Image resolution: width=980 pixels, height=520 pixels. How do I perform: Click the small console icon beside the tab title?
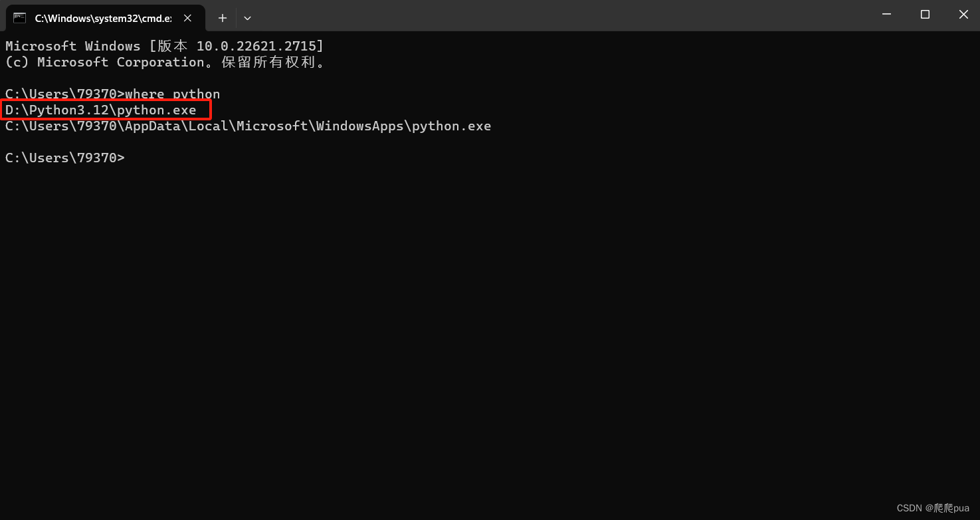point(19,18)
